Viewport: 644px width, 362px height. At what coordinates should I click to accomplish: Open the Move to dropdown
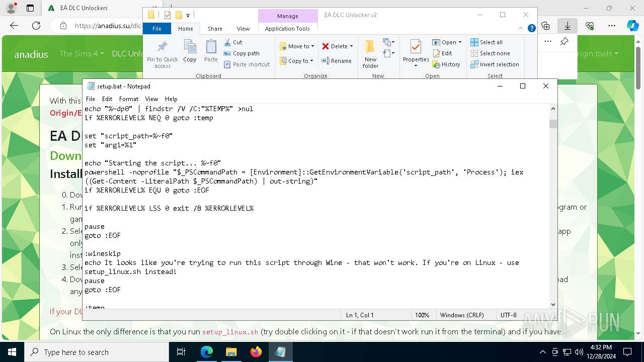[297, 46]
